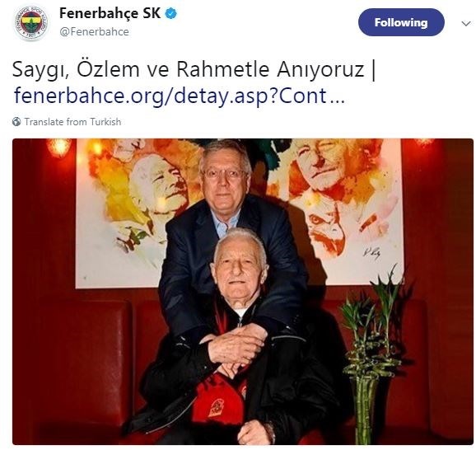The width and height of the screenshot is (476, 450).
Task: Click the seated man in the photo
Action: (x=240, y=337)
